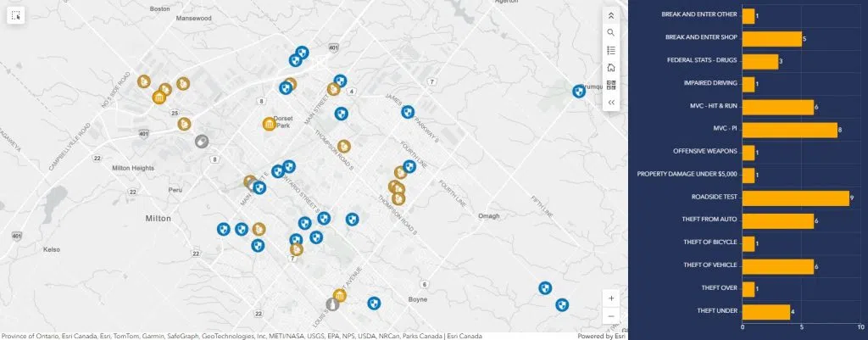868x340 pixels.
Task: Open the map legend list
Action: (x=610, y=50)
